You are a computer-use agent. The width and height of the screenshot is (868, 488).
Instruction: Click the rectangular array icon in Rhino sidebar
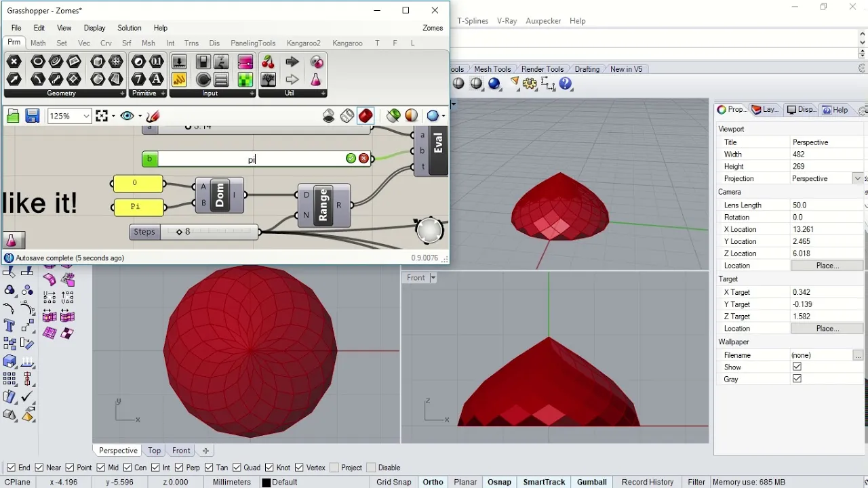coord(9,380)
